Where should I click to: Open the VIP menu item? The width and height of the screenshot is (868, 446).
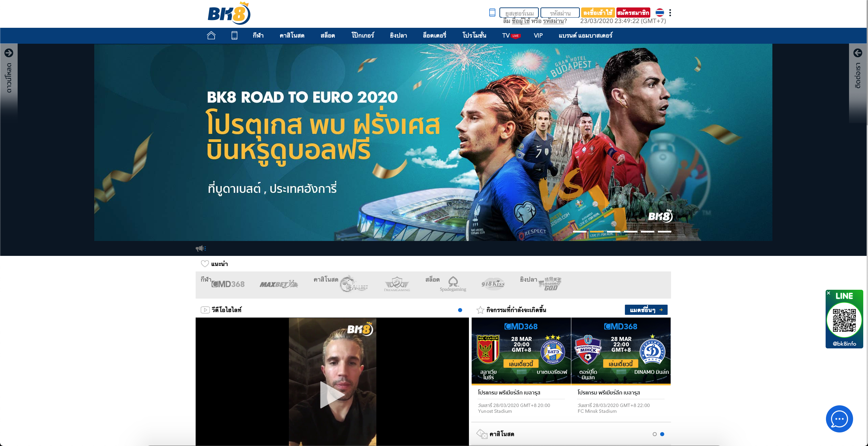point(538,36)
